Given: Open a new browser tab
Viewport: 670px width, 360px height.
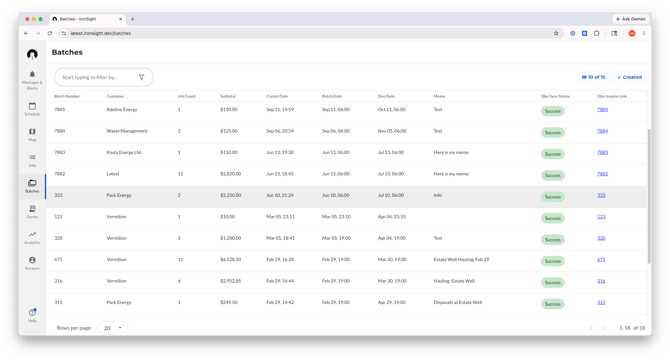Looking at the screenshot, I should point(132,19).
